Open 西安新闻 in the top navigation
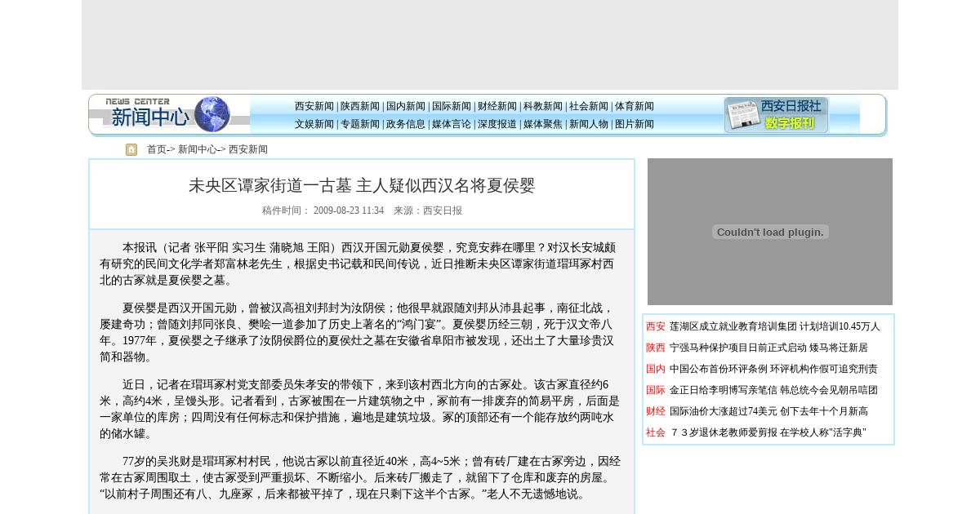Image resolution: width=980 pixels, height=514 pixels. coord(314,106)
